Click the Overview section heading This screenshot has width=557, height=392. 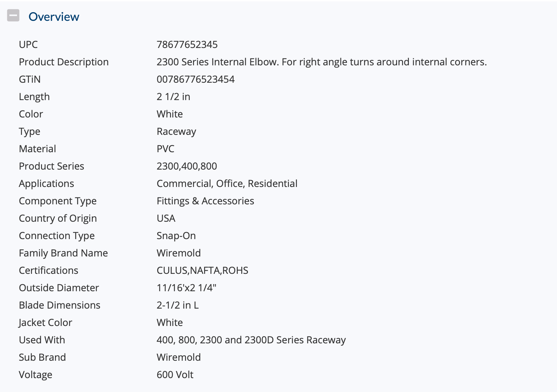click(54, 17)
